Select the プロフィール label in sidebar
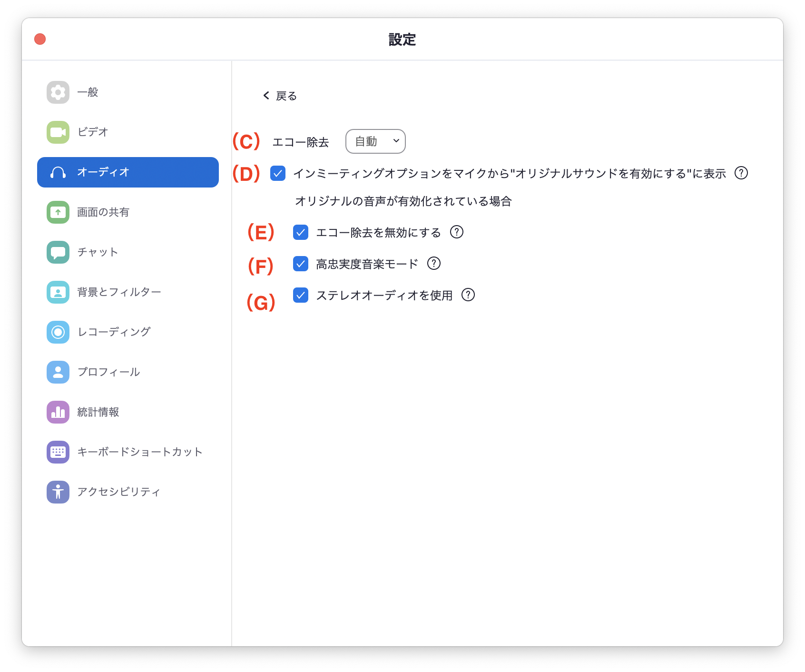The image size is (805, 672). [108, 372]
